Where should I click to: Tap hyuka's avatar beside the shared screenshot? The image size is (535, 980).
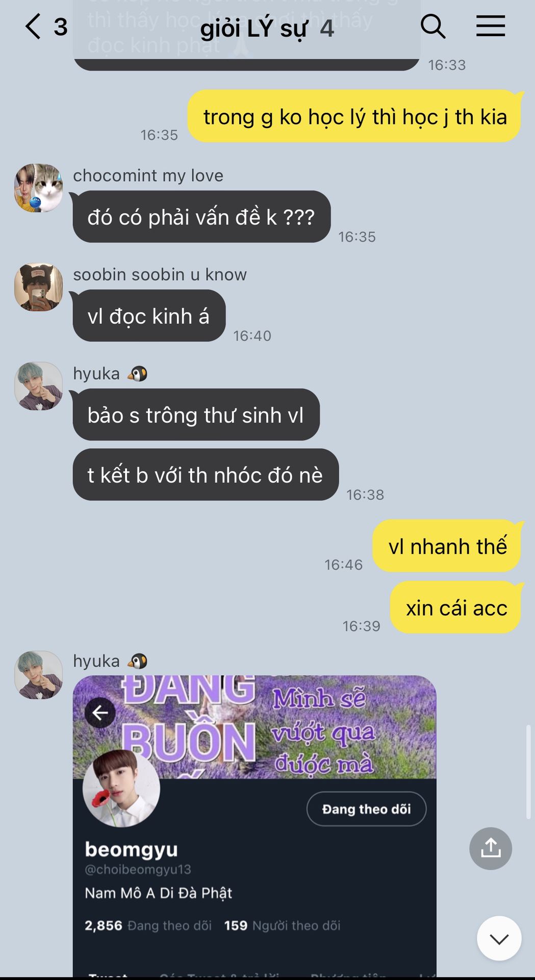click(38, 675)
